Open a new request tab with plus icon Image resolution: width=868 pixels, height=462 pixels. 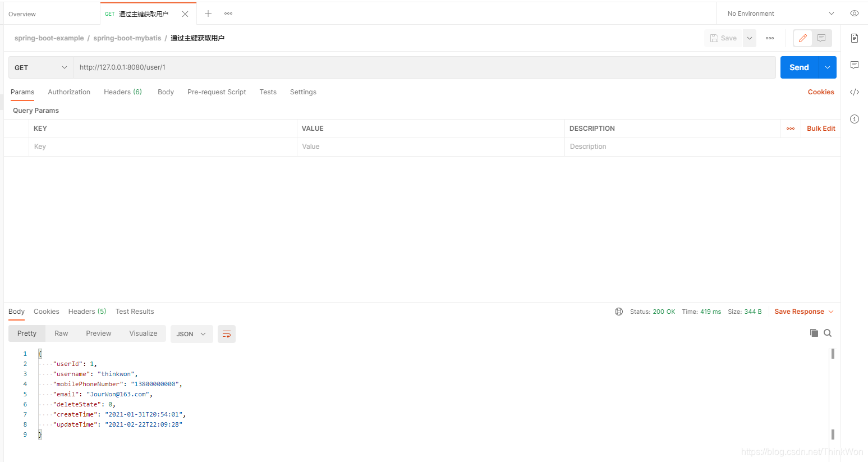[208, 13]
